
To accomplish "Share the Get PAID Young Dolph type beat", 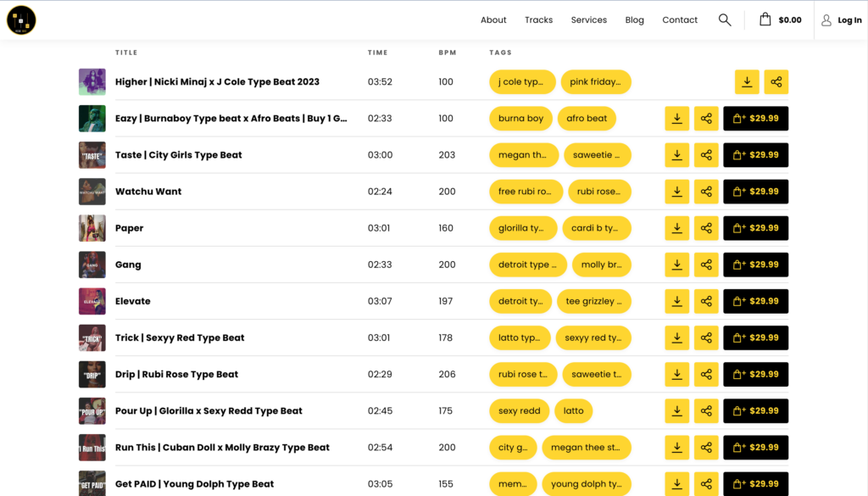I will (x=706, y=483).
